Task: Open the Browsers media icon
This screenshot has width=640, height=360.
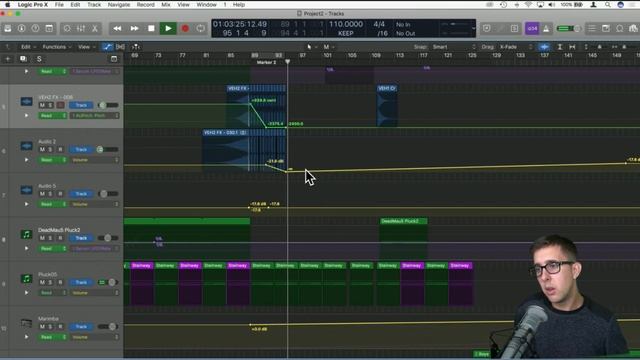Action: (633, 29)
